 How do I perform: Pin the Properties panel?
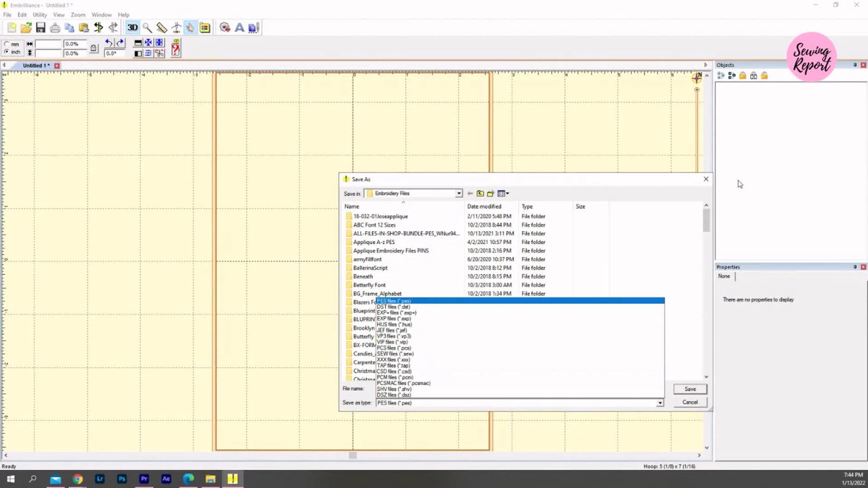click(855, 267)
